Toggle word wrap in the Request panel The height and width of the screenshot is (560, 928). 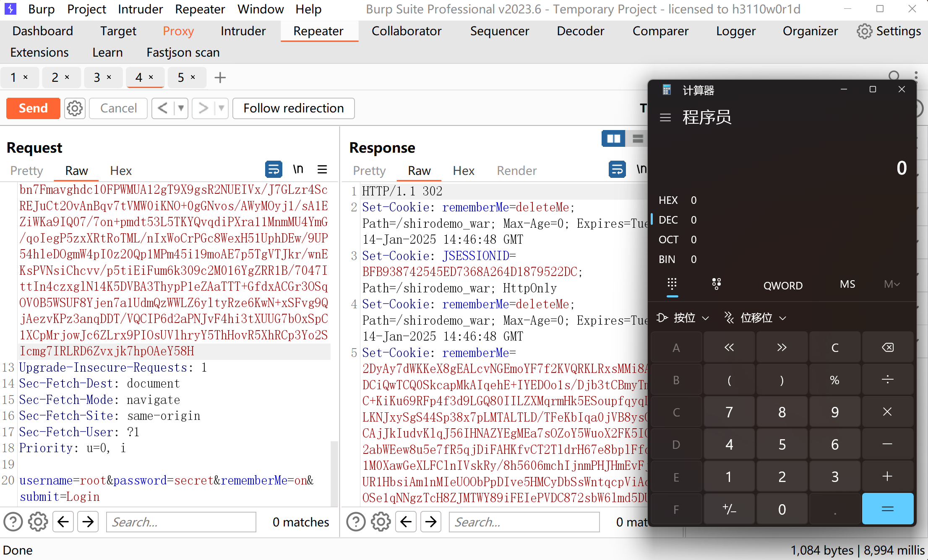274,169
